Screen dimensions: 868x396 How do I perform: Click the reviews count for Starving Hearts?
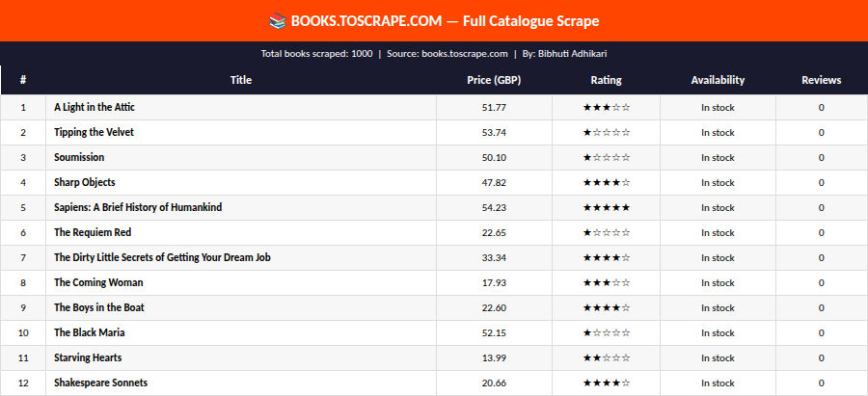pos(822,357)
